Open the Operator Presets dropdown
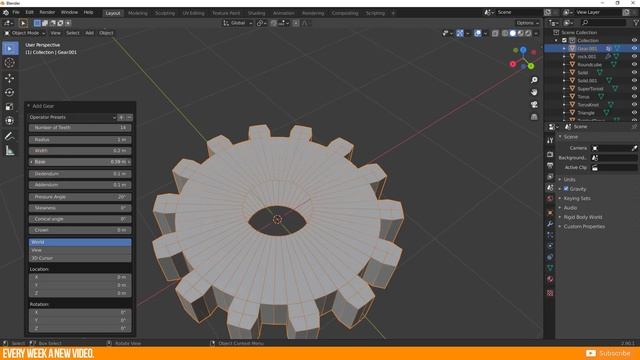640x360 pixels. click(72, 117)
